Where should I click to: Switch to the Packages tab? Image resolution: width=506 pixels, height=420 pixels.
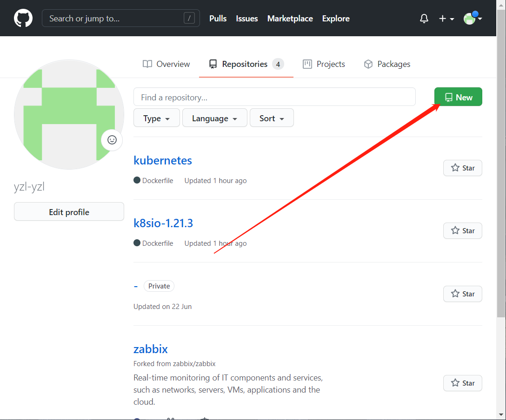point(387,64)
